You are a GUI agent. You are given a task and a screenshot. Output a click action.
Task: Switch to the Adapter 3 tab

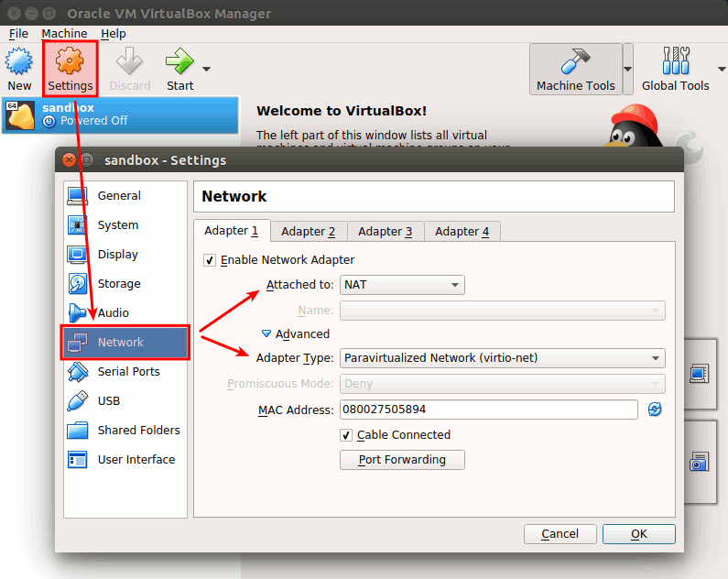click(x=386, y=231)
